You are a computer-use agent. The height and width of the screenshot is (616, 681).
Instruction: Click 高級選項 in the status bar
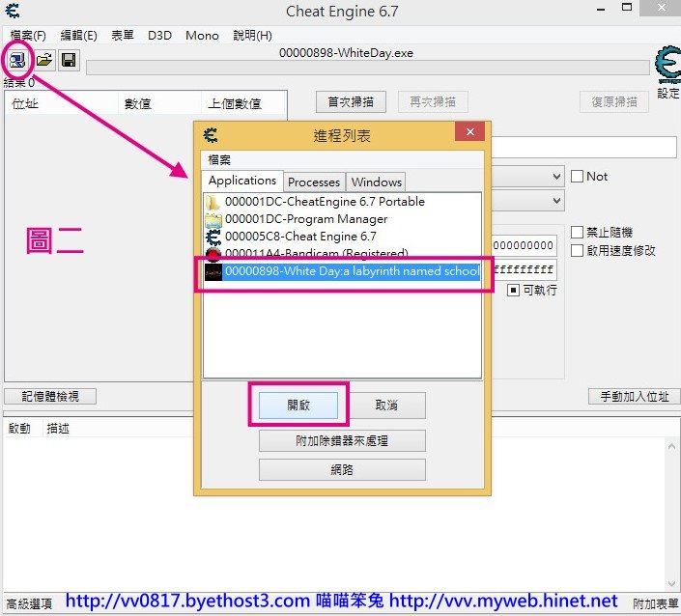coord(29,603)
